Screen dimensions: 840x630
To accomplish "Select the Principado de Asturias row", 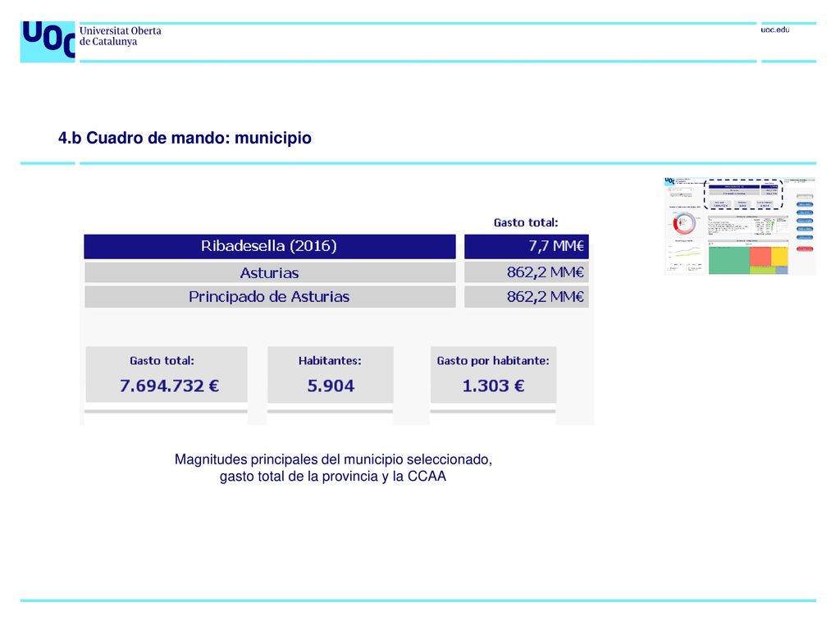I will [269, 297].
